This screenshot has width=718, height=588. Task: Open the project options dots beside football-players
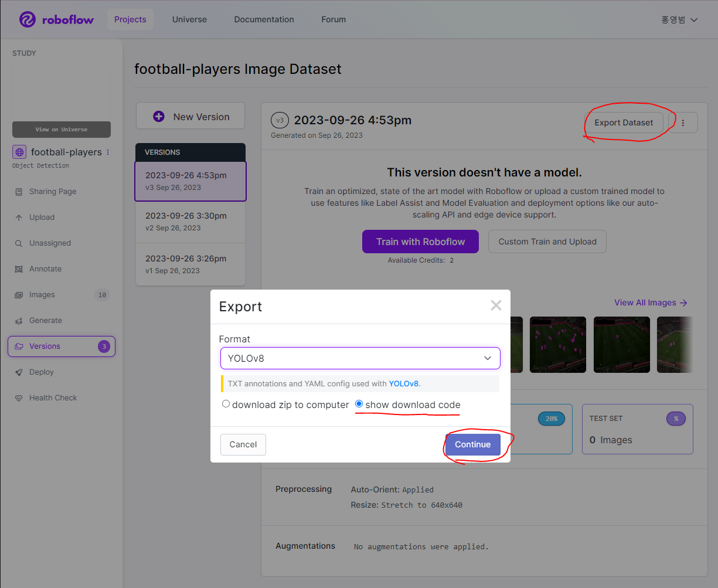pos(108,152)
